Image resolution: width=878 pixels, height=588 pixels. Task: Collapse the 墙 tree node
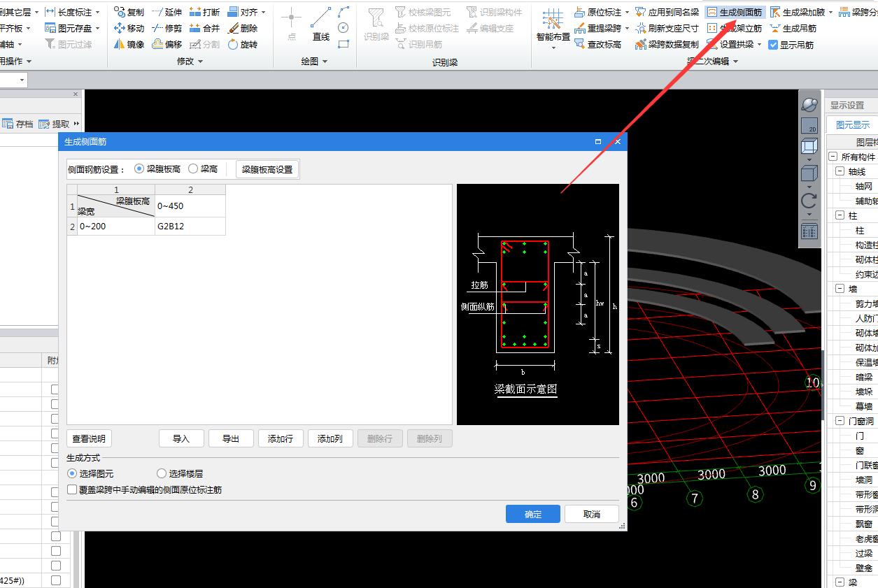(x=840, y=289)
